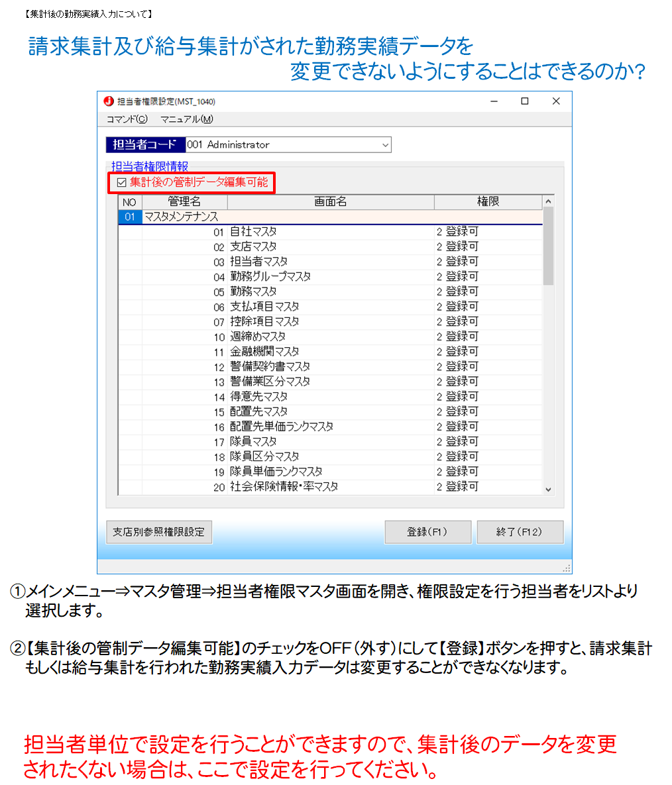This screenshot has width=672, height=785.
Task: Click the 権限 column header
Action: (x=487, y=201)
